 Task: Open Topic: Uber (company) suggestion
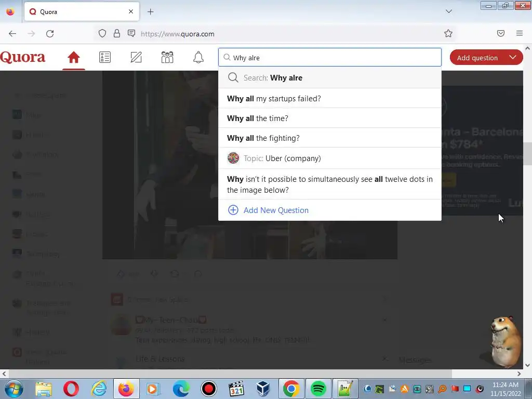pos(330,158)
